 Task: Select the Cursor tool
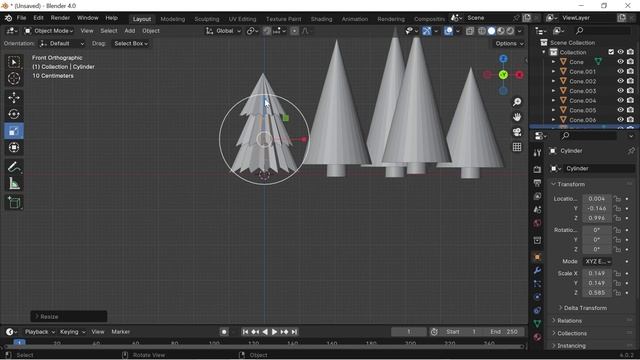click(x=14, y=78)
